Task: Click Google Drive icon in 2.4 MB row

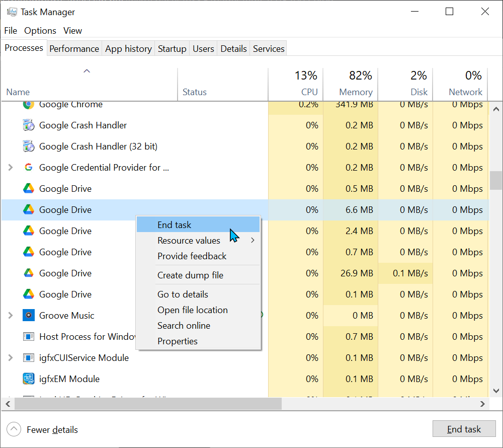Action: click(29, 231)
